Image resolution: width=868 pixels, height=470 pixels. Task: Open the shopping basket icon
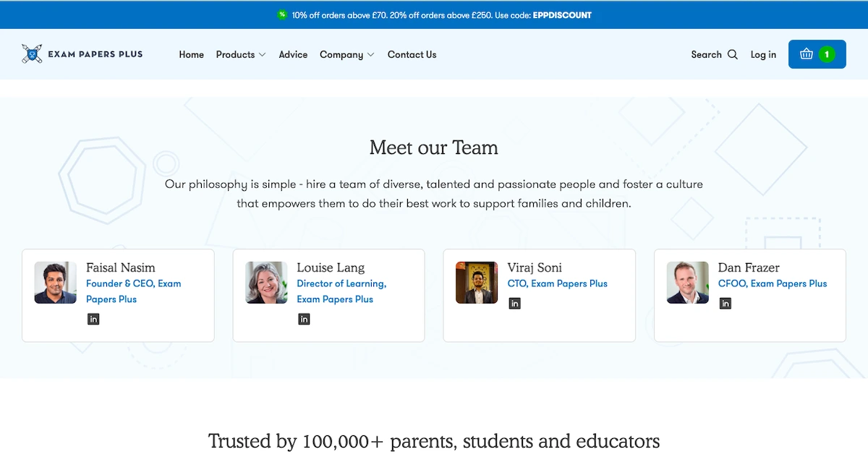[807, 54]
